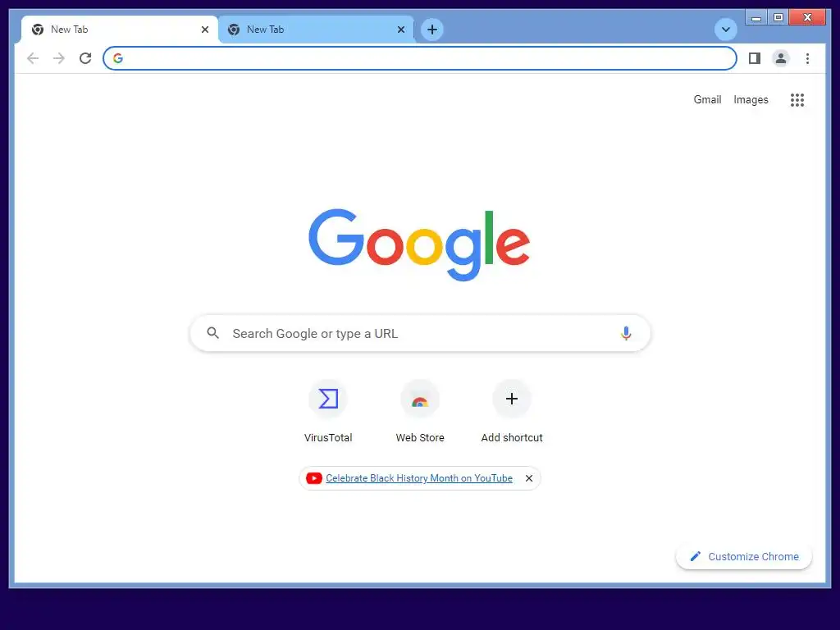Open the Google apps grid

pos(797,99)
